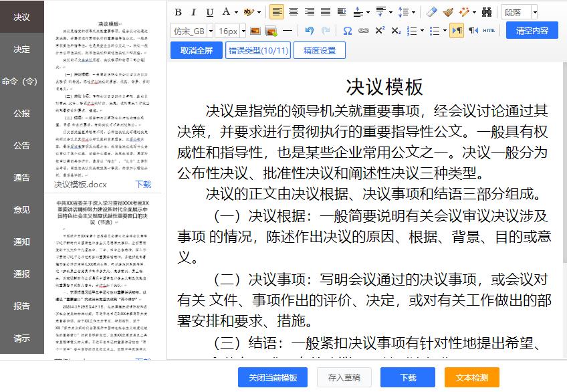The width and height of the screenshot is (567, 392).
Task: Click the 清空内容 button
Action: pos(532,31)
